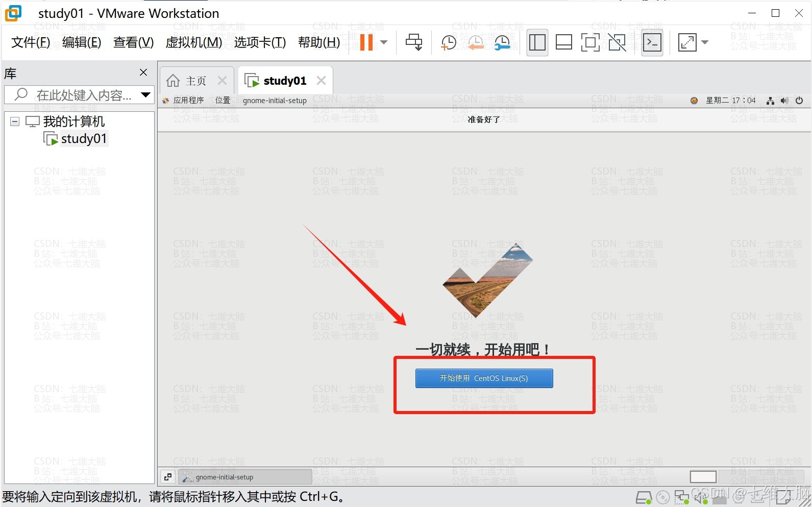Close the 库 library panel
This screenshot has width=812, height=507.
143,73
